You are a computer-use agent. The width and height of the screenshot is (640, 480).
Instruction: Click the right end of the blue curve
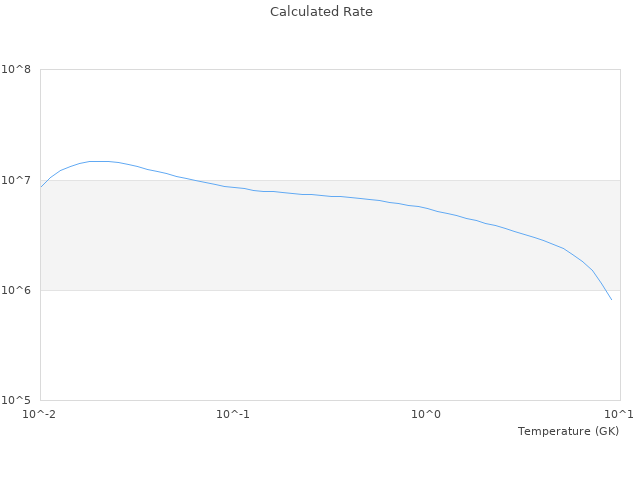pyautogui.click(x=611, y=299)
